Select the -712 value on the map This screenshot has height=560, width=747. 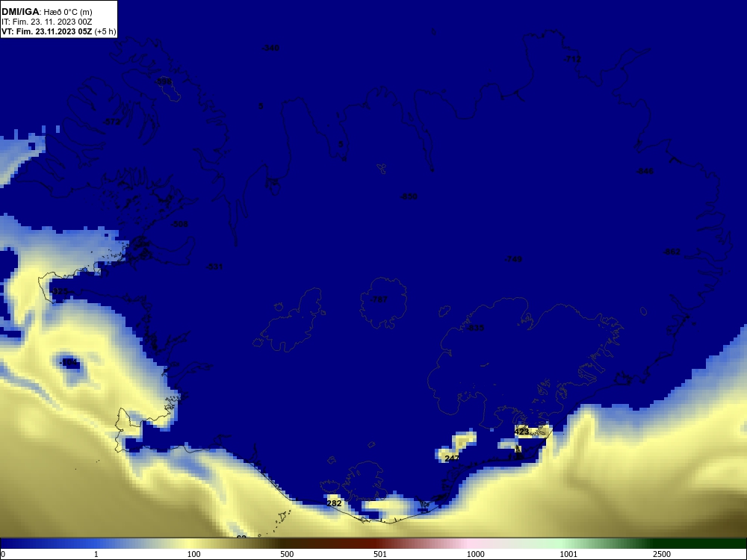(x=572, y=59)
